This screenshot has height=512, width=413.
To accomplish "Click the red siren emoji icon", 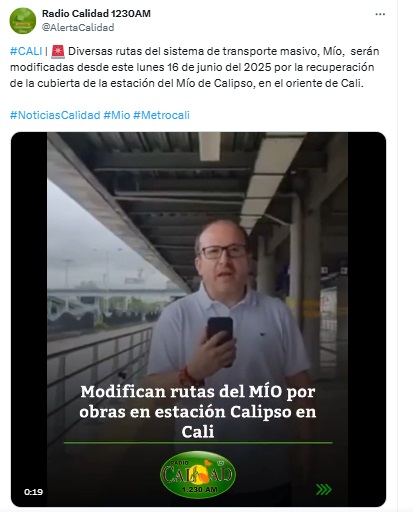I will 58,51.
